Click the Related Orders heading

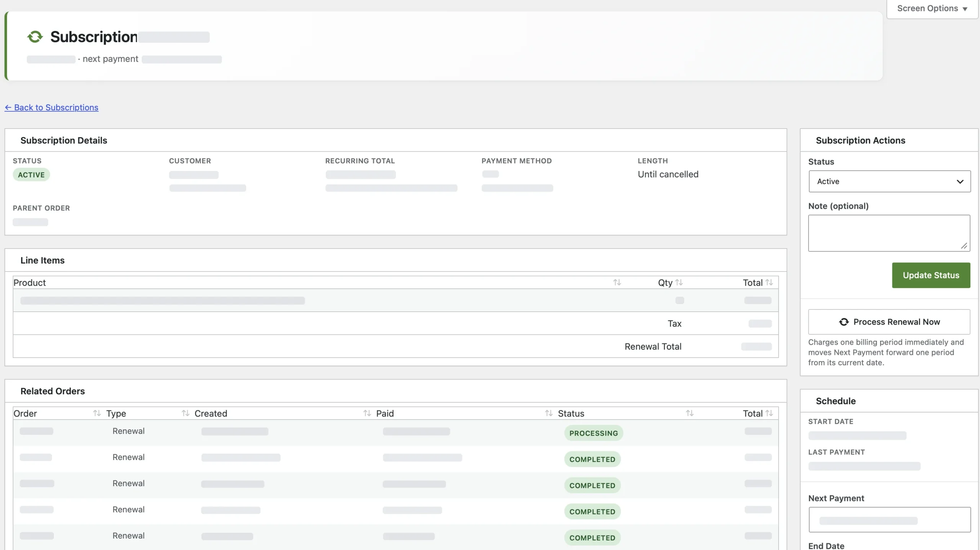tap(52, 391)
